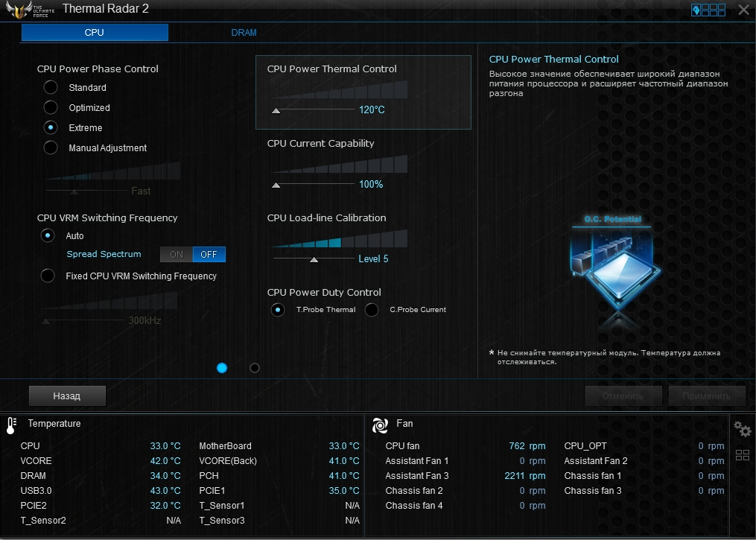Adjust CPU Current Capability slider handle
Image resolution: width=756 pixels, height=540 pixels.
[x=276, y=185]
